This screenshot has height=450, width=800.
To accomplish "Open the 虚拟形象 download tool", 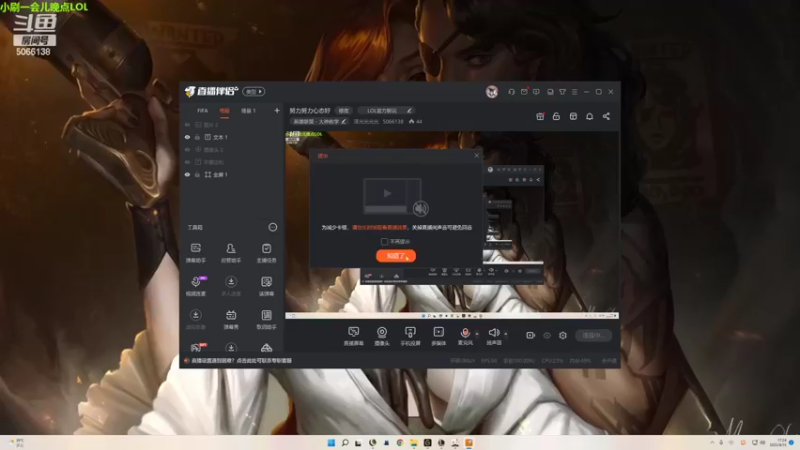I will tap(196, 320).
